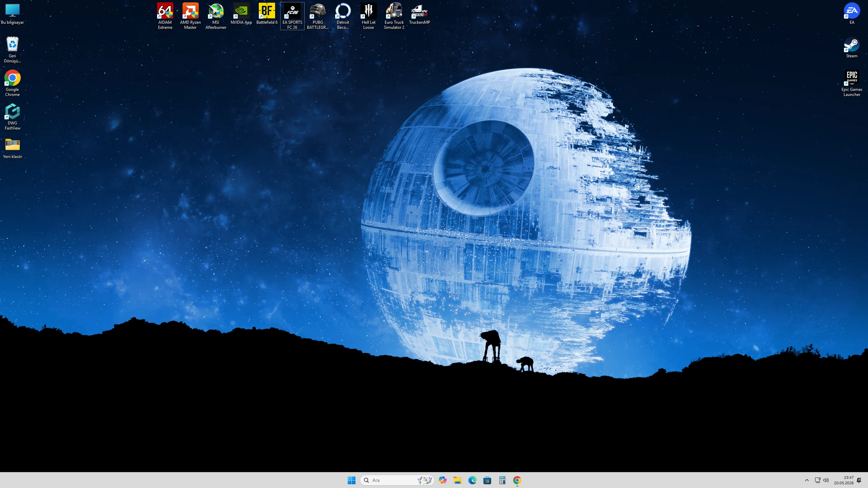The width and height of the screenshot is (868, 488).
Task: Select the TruckersMP shortcut
Action: pos(419,14)
